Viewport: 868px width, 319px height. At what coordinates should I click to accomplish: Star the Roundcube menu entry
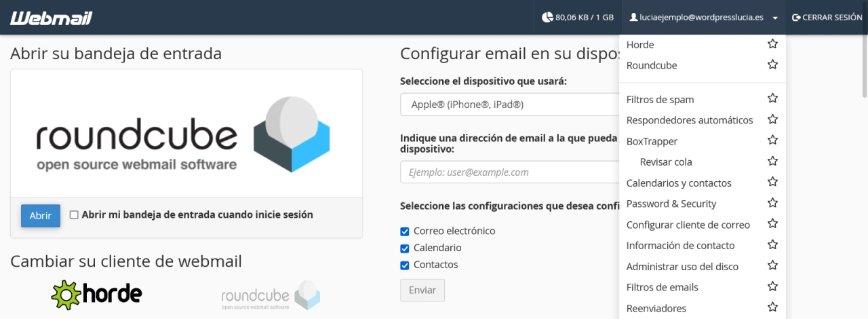coord(772,65)
